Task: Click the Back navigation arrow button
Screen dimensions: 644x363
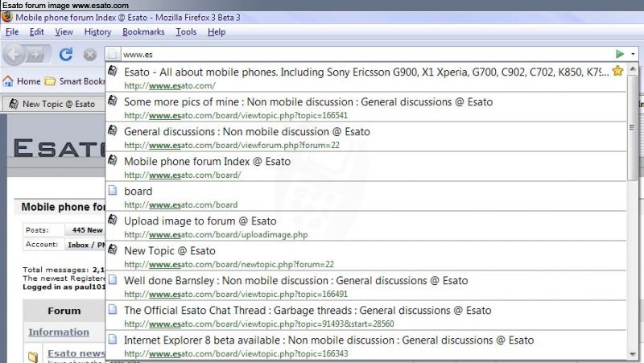Action: [x=14, y=54]
